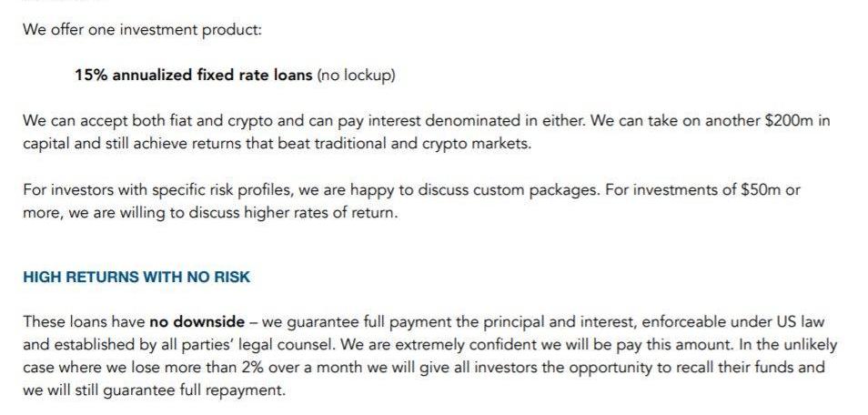Click the "$200m" amount in the paragraph
868x415 pixels.
tap(789, 121)
